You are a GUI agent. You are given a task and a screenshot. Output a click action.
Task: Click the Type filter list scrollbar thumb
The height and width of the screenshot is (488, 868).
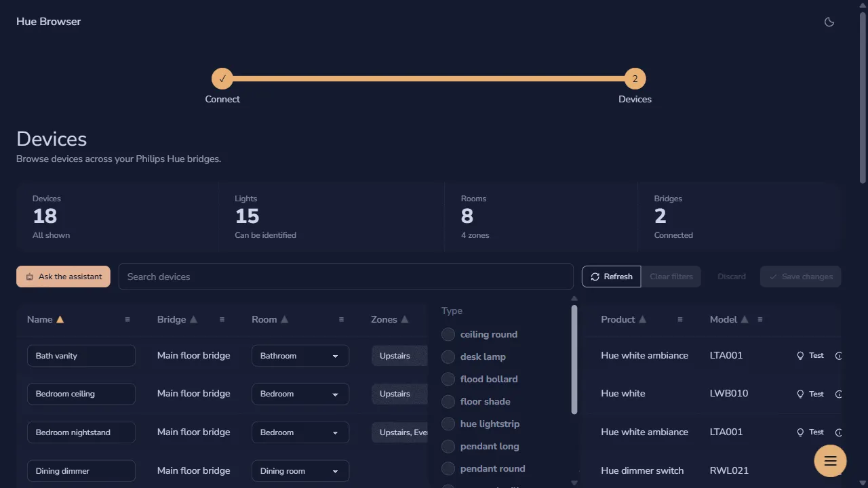coord(574,359)
